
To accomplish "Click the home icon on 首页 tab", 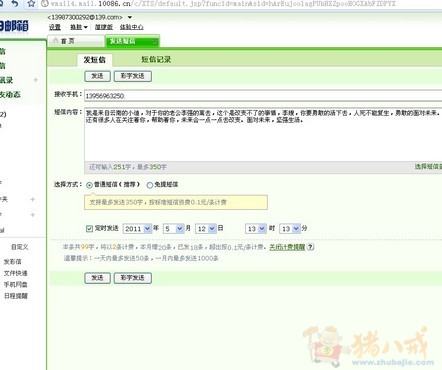I will click(56, 41).
